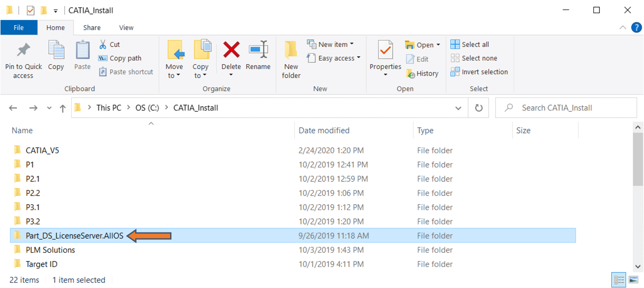The width and height of the screenshot is (644, 288).
Task: Click This PC in address breadcrumb
Action: pyautogui.click(x=109, y=108)
